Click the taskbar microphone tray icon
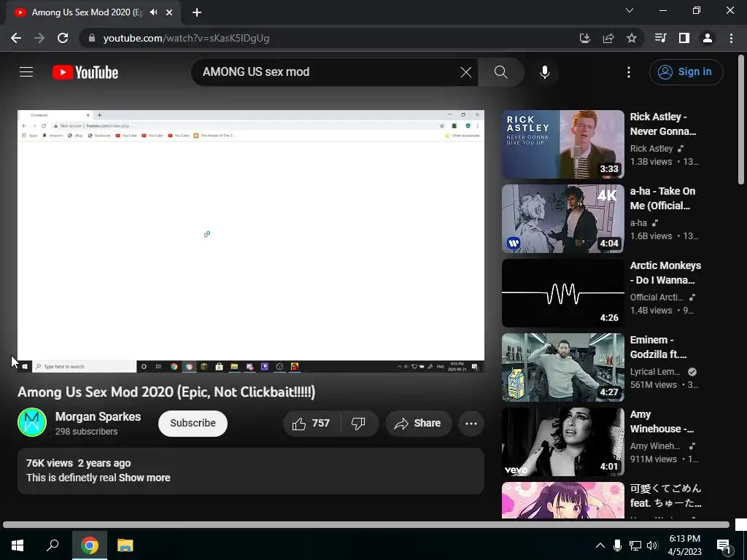Screen dimensions: 747x560 click(x=617, y=545)
